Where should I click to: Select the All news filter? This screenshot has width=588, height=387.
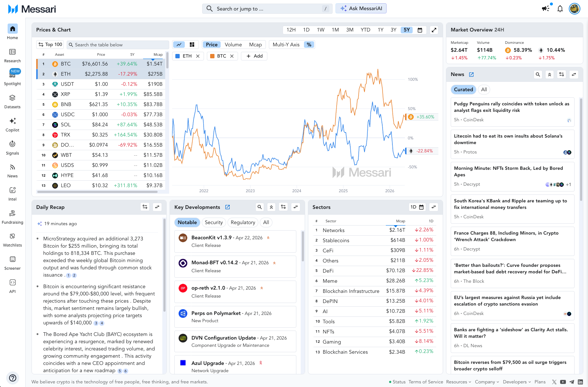click(x=484, y=89)
